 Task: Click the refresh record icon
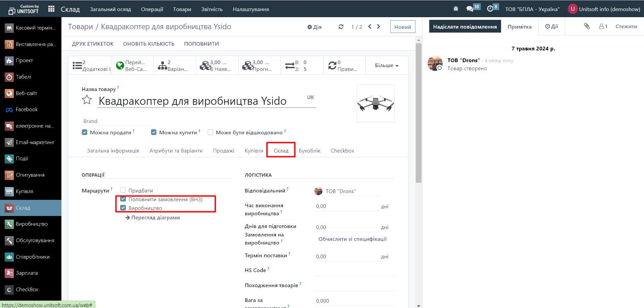(341, 27)
